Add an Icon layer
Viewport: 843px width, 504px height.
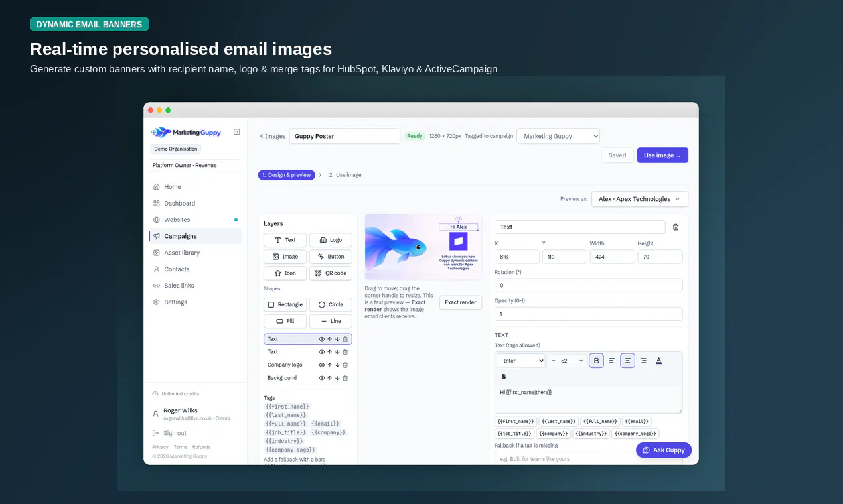point(285,273)
